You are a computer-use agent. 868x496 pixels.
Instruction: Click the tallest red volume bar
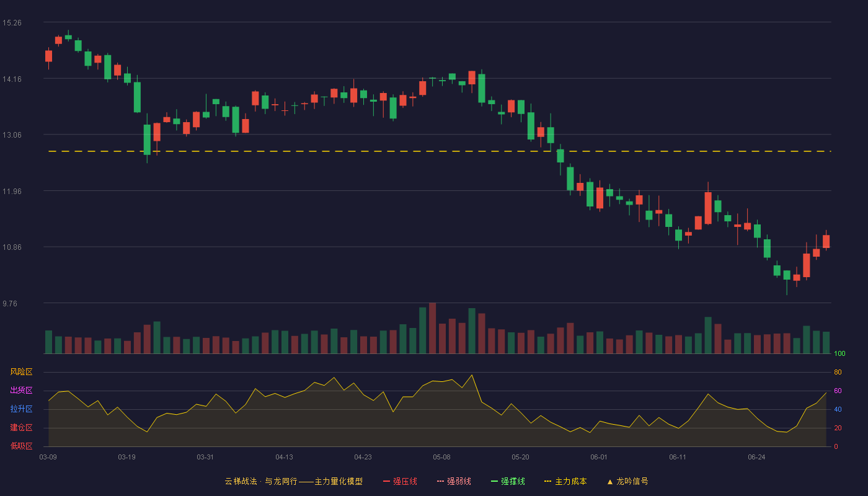pos(432,328)
